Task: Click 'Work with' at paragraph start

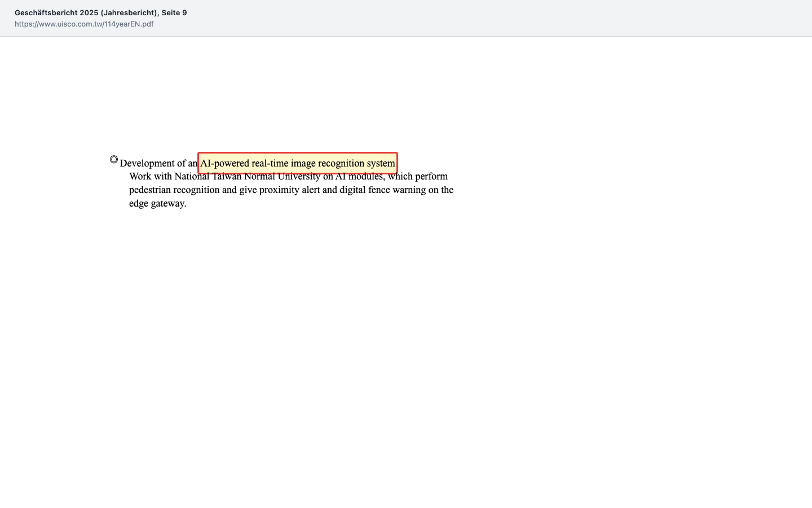Action: click(151, 176)
